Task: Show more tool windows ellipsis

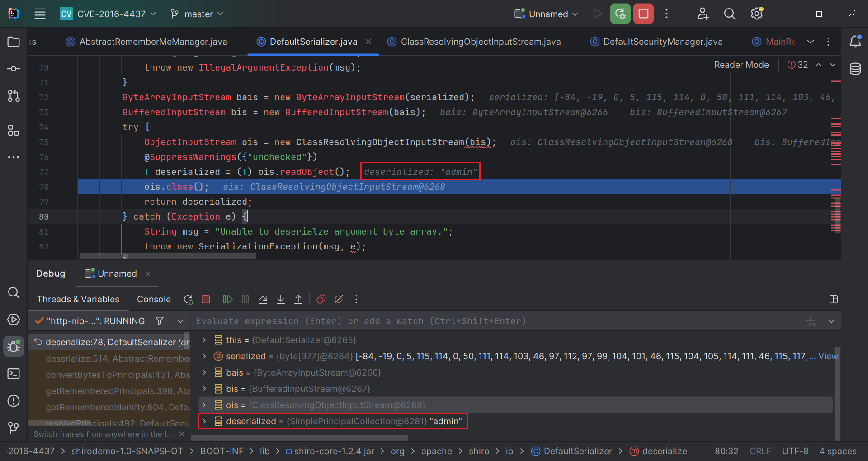Action: point(14,157)
